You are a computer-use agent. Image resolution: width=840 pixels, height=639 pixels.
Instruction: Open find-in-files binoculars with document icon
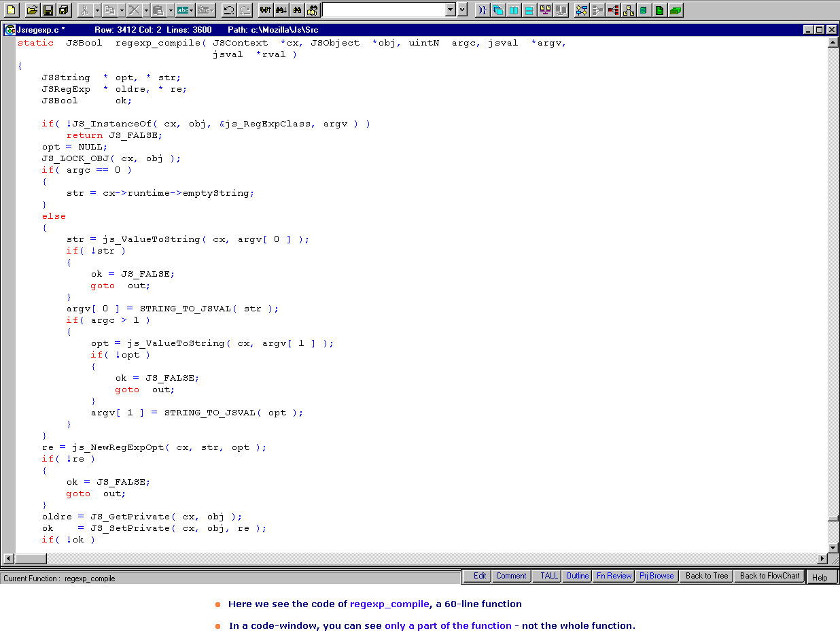312,10
